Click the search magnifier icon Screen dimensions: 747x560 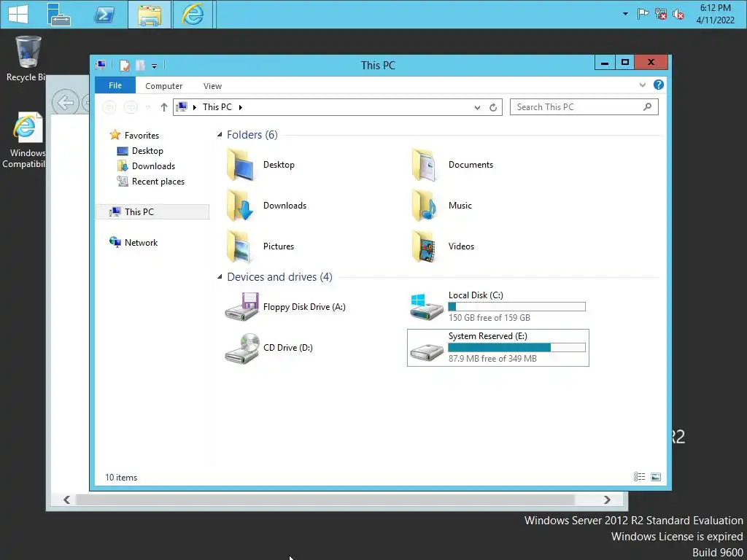[x=648, y=107]
